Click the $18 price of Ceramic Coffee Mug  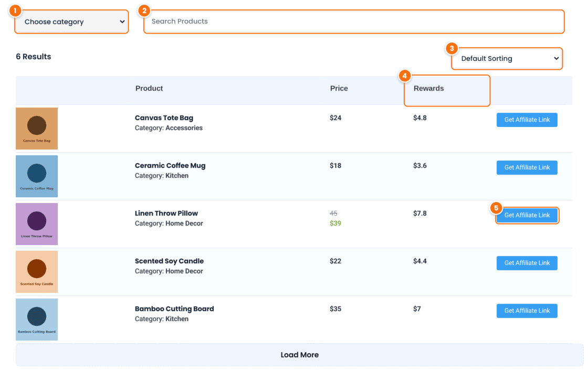335,166
